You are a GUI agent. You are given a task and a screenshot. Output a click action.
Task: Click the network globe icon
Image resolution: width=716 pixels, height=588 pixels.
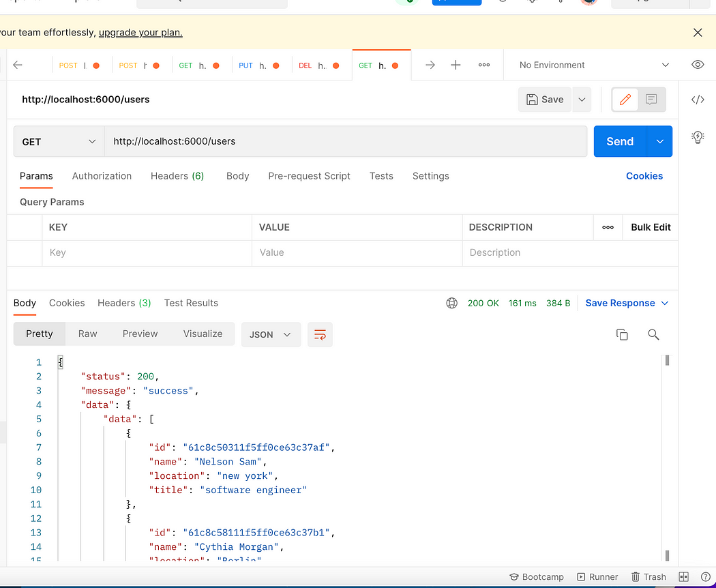pos(451,303)
